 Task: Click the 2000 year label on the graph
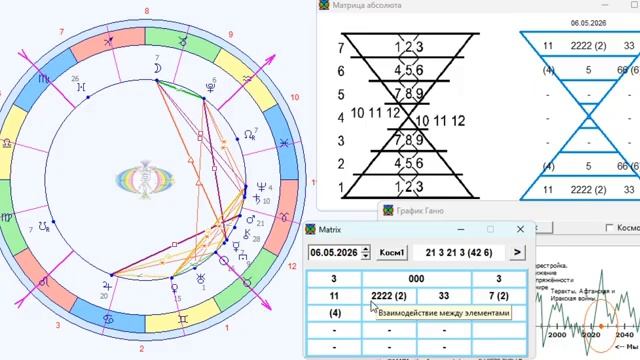[557, 335]
